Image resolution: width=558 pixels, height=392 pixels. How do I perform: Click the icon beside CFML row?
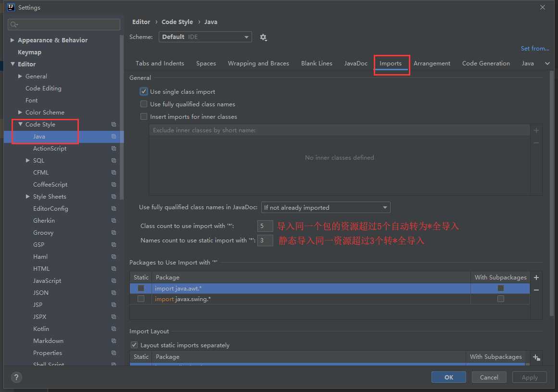114,173
